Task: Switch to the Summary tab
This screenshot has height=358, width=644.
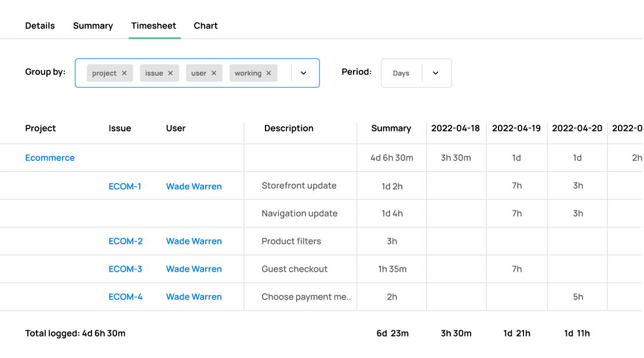Action: [93, 25]
